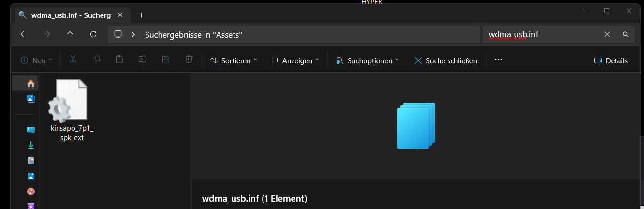Toggle the Details pane
Screen dimensions: 644x209
tap(611, 60)
